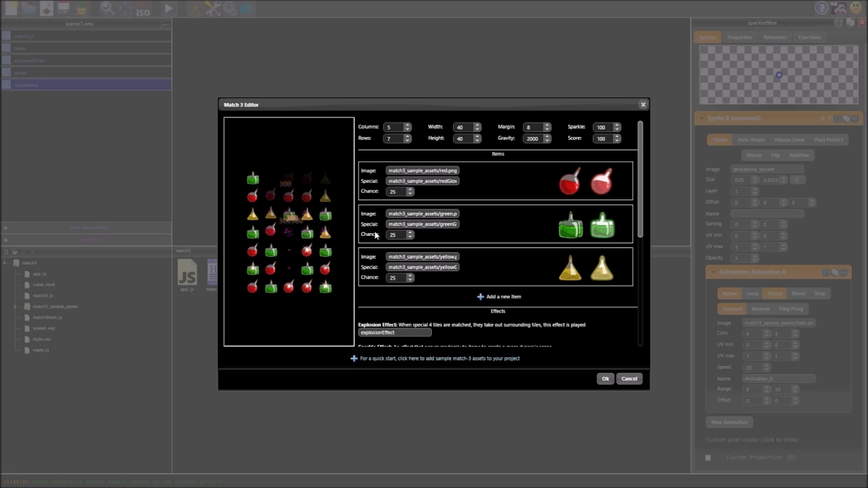The width and height of the screenshot is (868, 488).
Task: Toggle the Mirror sprite option
Action: click(754, 155)
